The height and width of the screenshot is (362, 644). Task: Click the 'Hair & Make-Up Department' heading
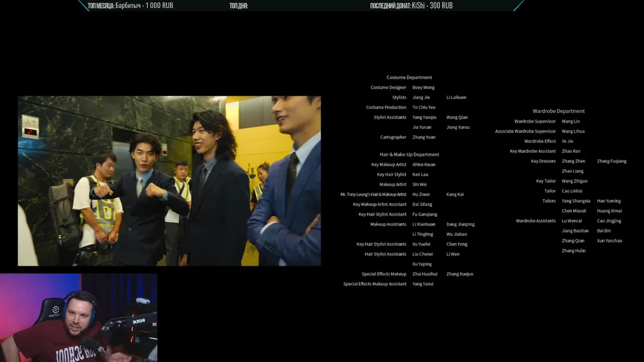click(x=409, y=154)
